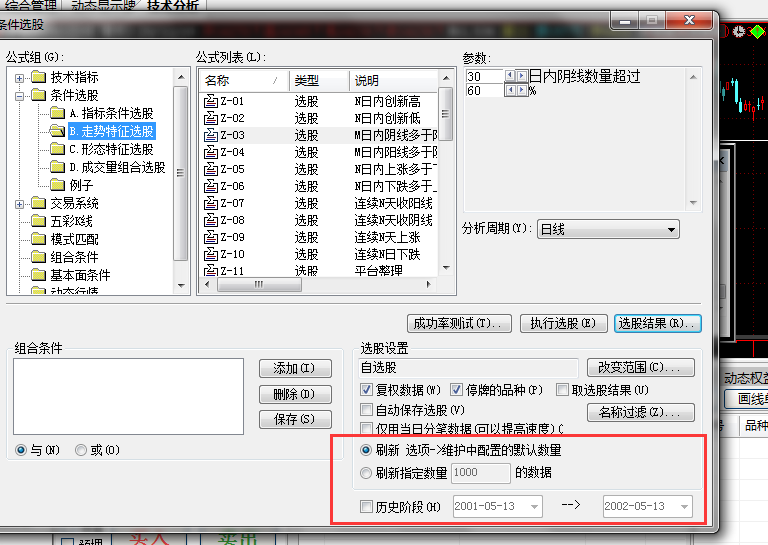
Task: Click the Z-07 formula icon
Action: pyautogui.click(x=211, y=203)
